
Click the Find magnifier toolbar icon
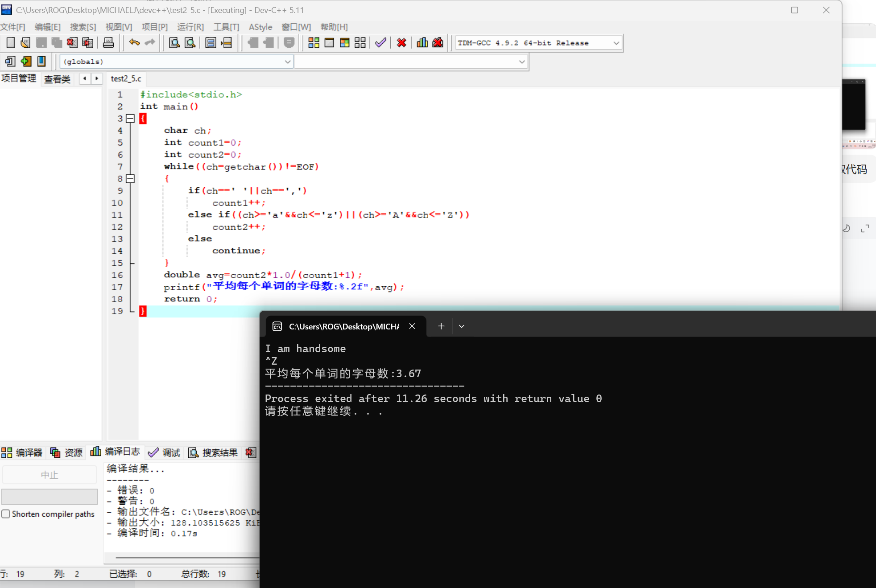(x=174, y=43)
